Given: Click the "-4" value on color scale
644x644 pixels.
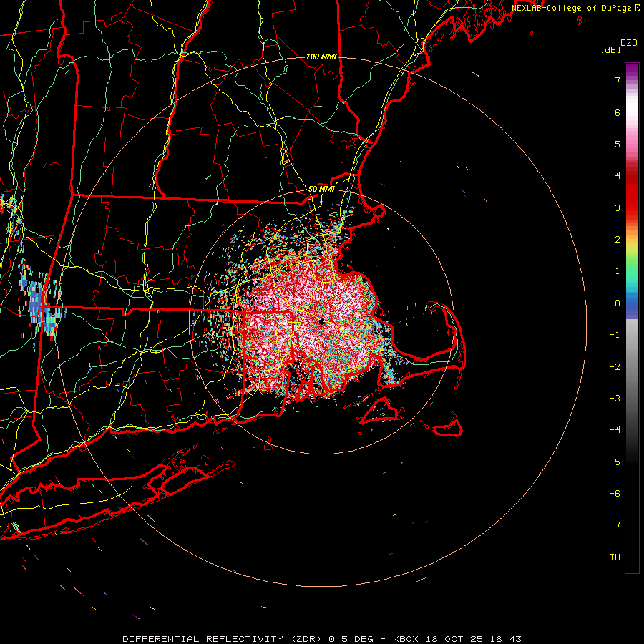Looking at the screenshot, I should point(615,430).
